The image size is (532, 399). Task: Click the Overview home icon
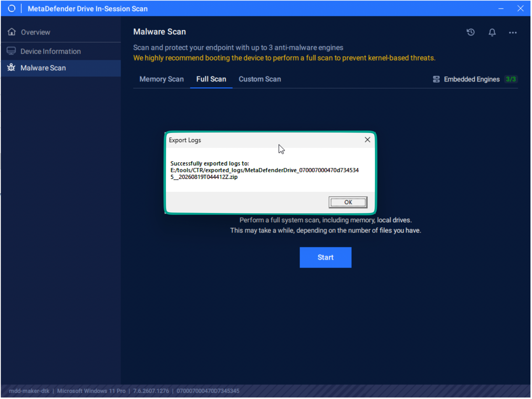(12, 32)
